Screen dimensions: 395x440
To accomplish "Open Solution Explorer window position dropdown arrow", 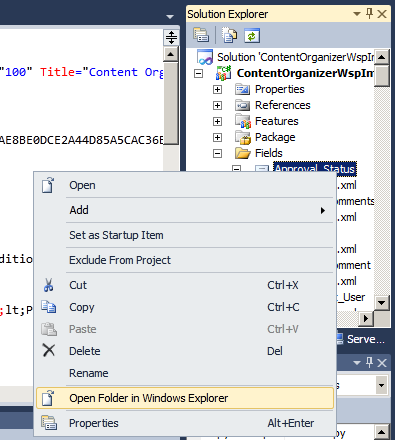I will tap(357, 14).
